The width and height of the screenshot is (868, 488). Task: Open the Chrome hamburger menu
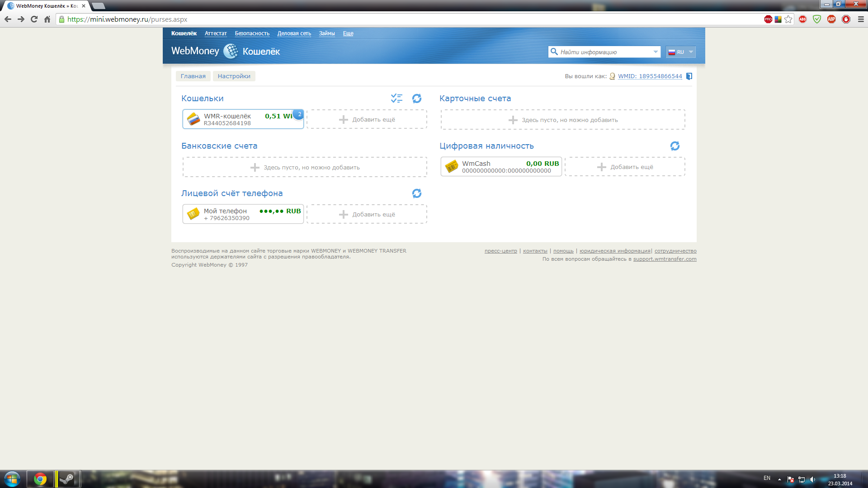(x=861, y=19)
